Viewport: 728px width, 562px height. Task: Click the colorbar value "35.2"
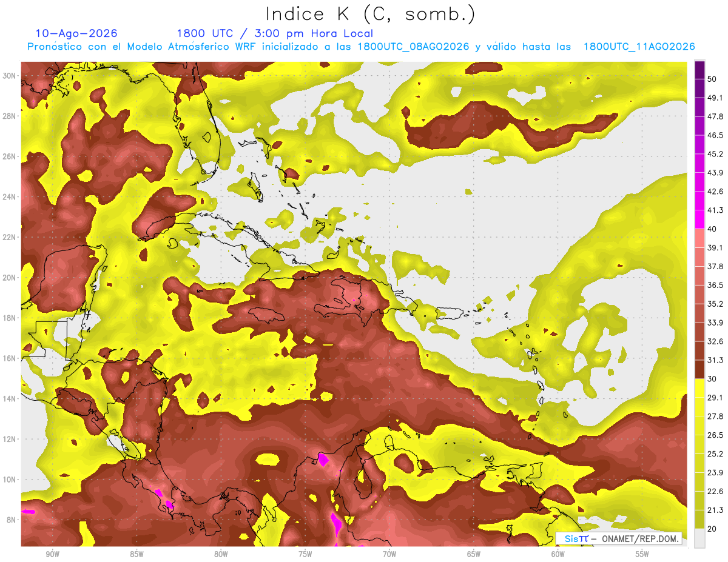pos(715,304)
